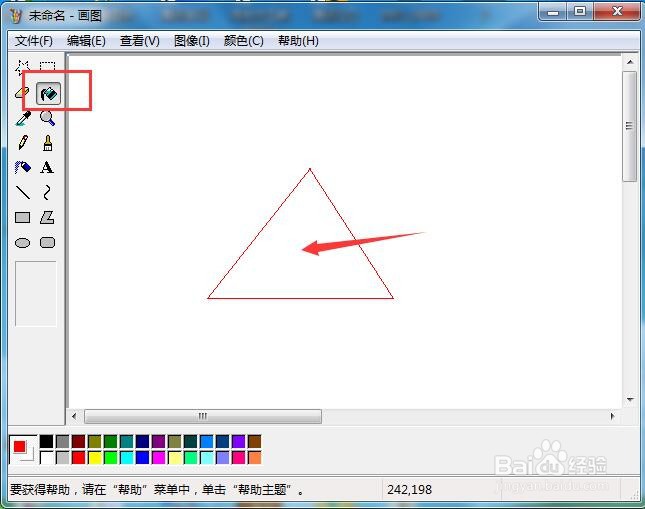645x509 pixels.
Task: Select the pale yellow swatch
Action: 175,458
